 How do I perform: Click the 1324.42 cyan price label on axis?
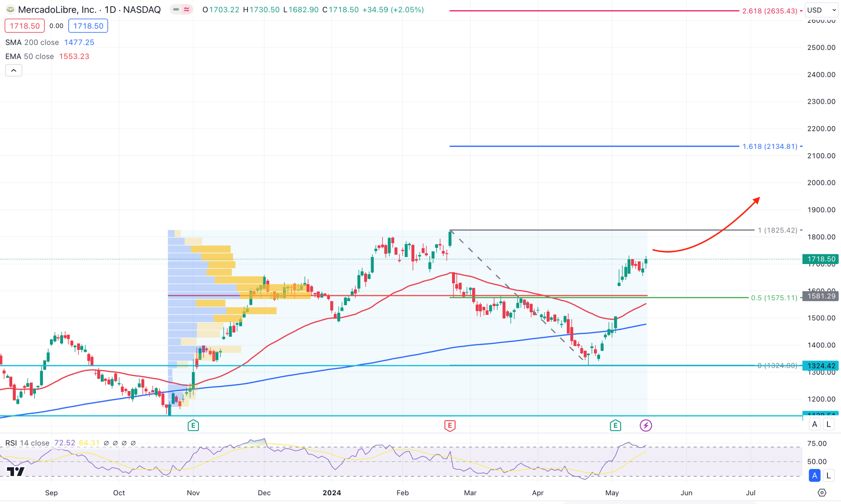click(x=821, y=366)
